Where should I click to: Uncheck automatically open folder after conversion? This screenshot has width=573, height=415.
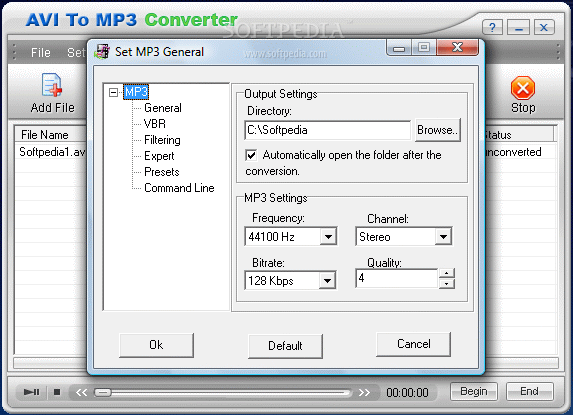click(251, 155)
